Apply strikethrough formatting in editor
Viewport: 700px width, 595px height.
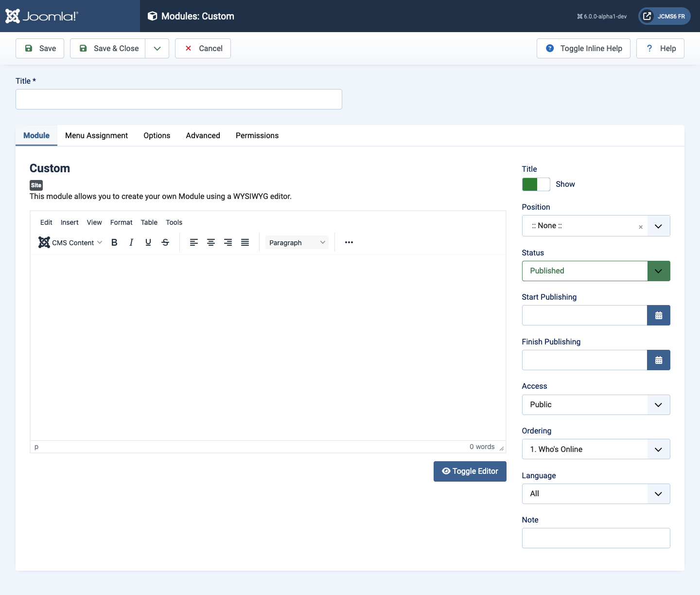point(165,242)
